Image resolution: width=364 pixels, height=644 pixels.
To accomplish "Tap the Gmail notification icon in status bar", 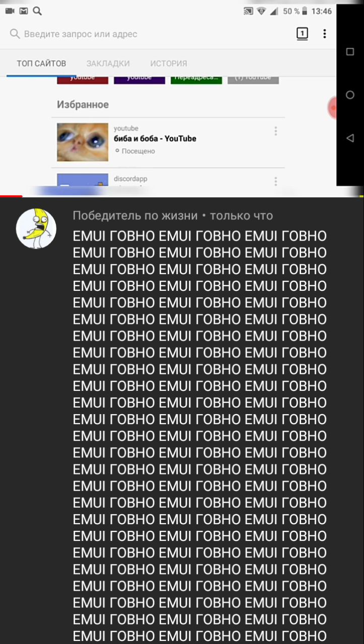I will (24, 11).
